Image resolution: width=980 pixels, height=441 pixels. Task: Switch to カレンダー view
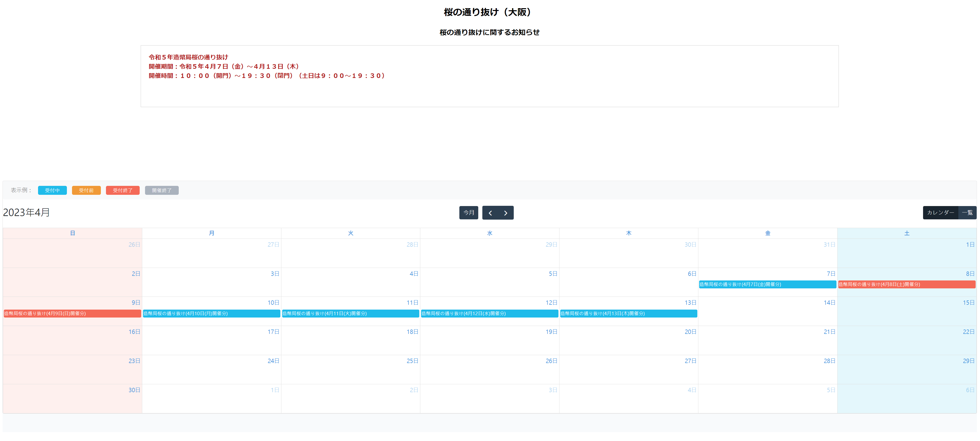940,212
